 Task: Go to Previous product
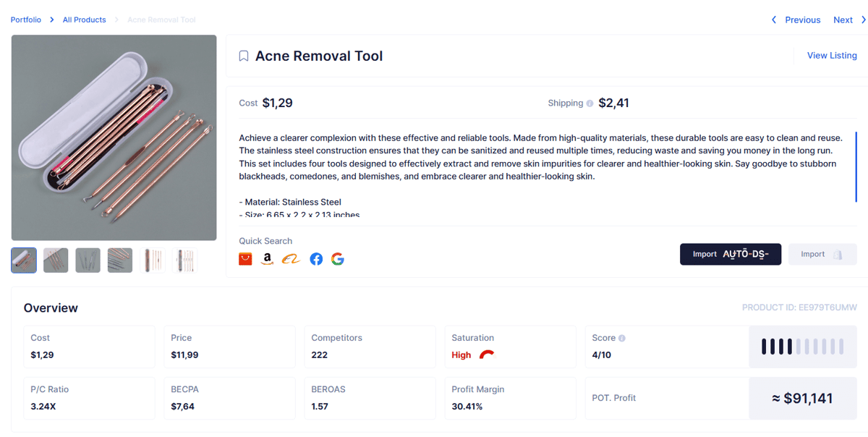[796, 20]
